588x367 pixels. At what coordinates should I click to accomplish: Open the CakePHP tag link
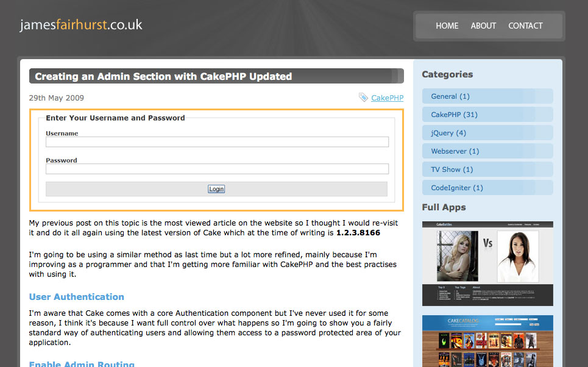(387, 98)
